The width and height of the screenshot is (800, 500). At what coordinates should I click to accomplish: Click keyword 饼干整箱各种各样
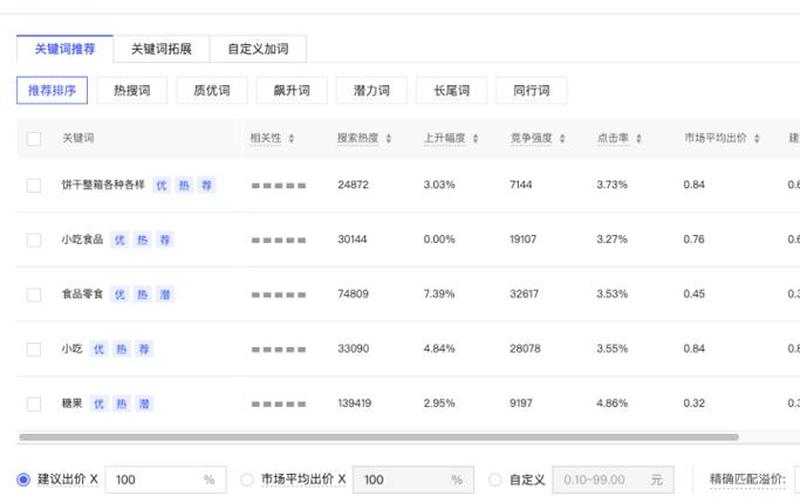tap(103, 185)
